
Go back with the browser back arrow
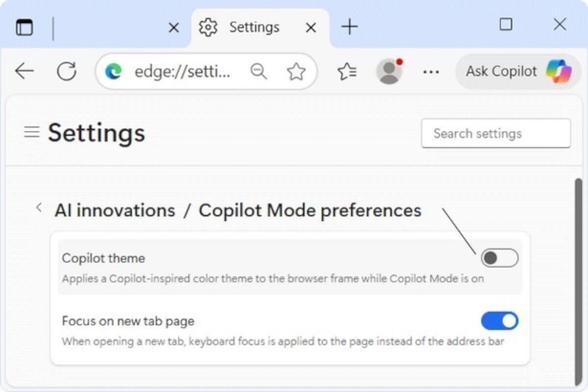point(24,71)
